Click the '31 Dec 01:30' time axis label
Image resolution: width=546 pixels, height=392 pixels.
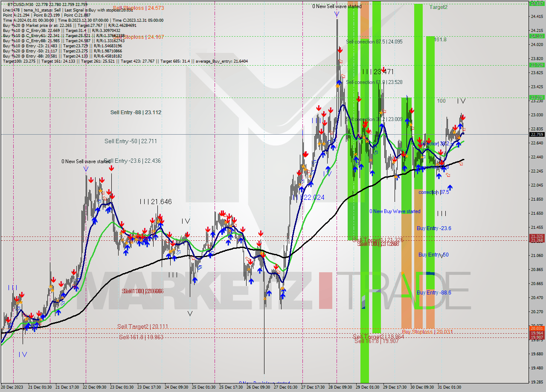[x=449, y=387]
